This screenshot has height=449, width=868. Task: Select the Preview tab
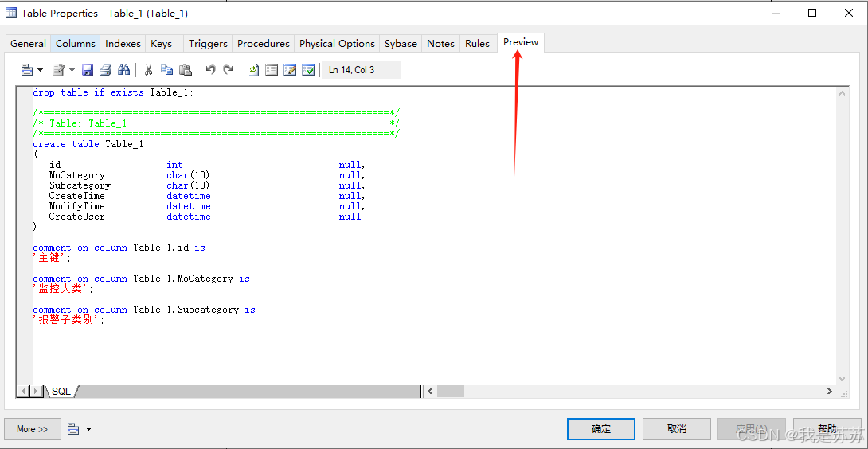click(x=521, y=42)
